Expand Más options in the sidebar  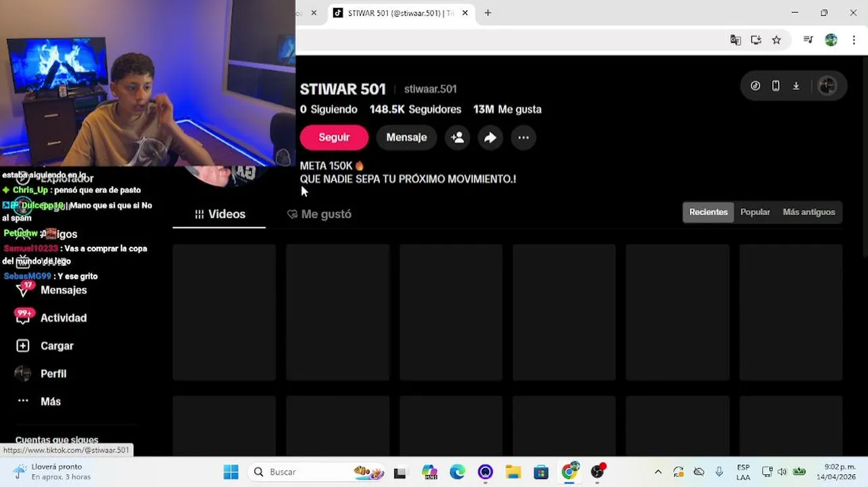tap(51, 401)
